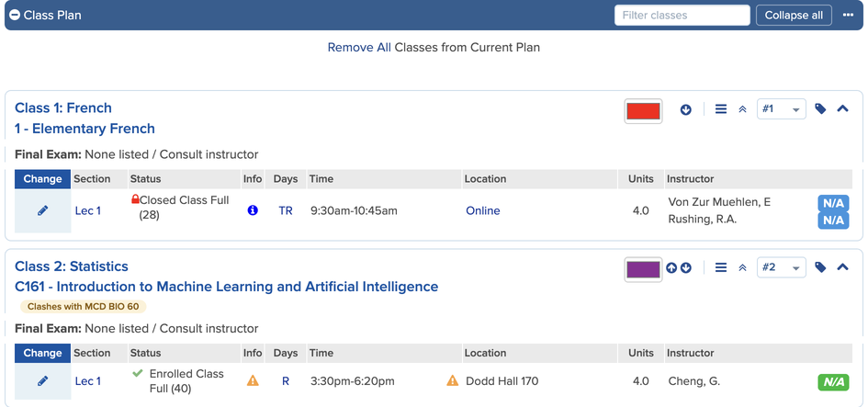
Task: Click the Remove All link
Action: pyautogui.click(x=359, y=48)
